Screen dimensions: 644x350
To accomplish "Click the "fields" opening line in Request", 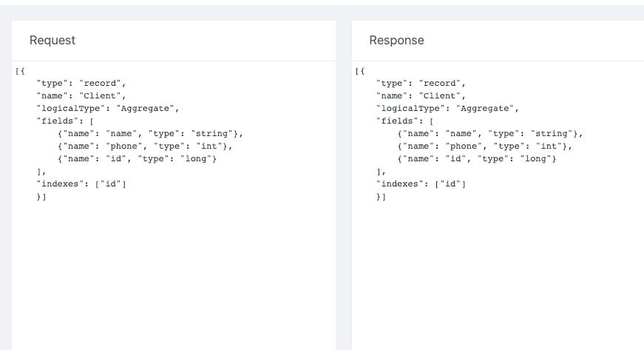I will tap(65, 121).
